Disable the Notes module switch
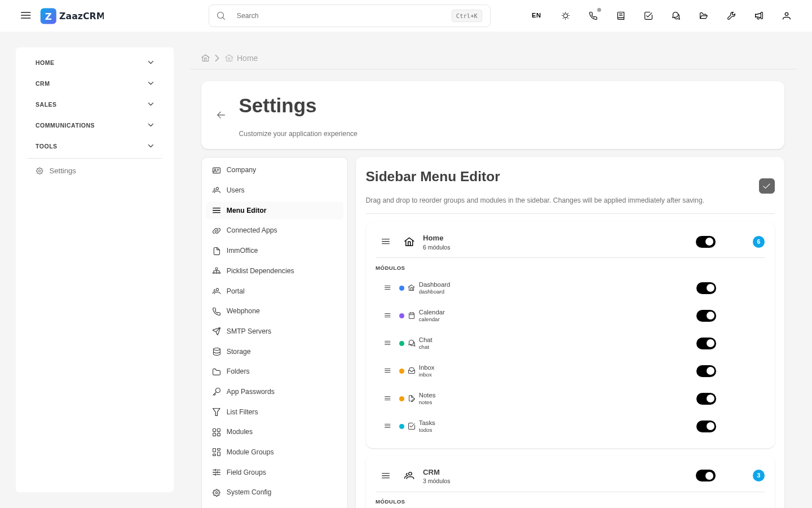 point(706,398)
